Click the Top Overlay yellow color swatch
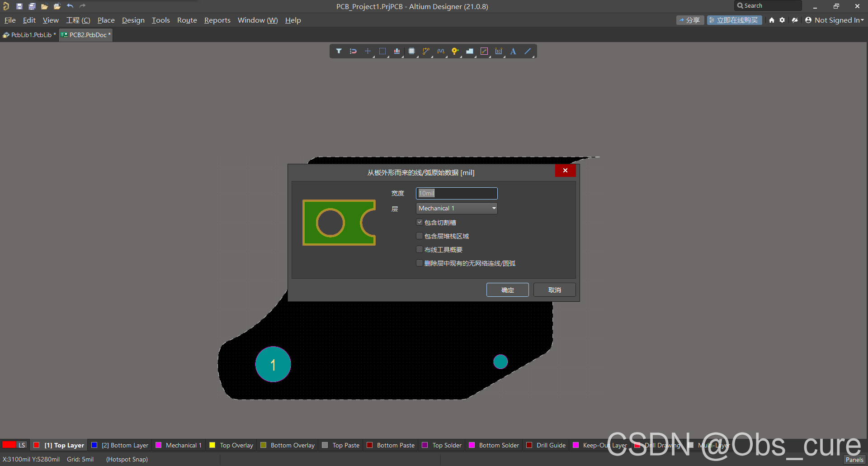Image resolution: width=868 pixels, height=466 pixels. (212, 445)
